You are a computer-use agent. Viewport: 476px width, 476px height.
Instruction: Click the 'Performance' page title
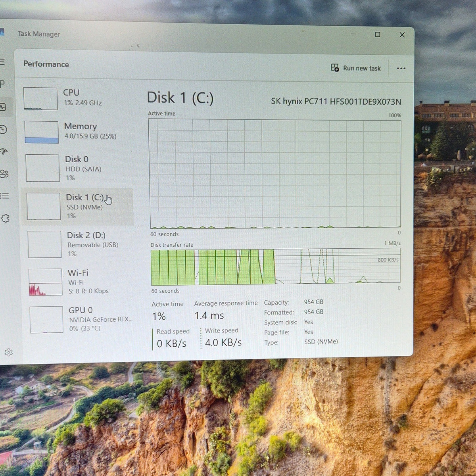pyautogui.click(x=46, y=64)
